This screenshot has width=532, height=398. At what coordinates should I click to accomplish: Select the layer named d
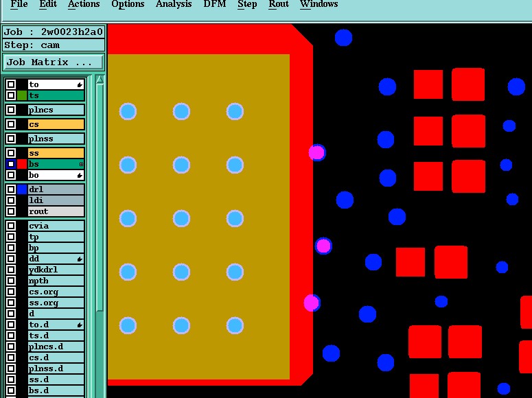tap(56, 314)
